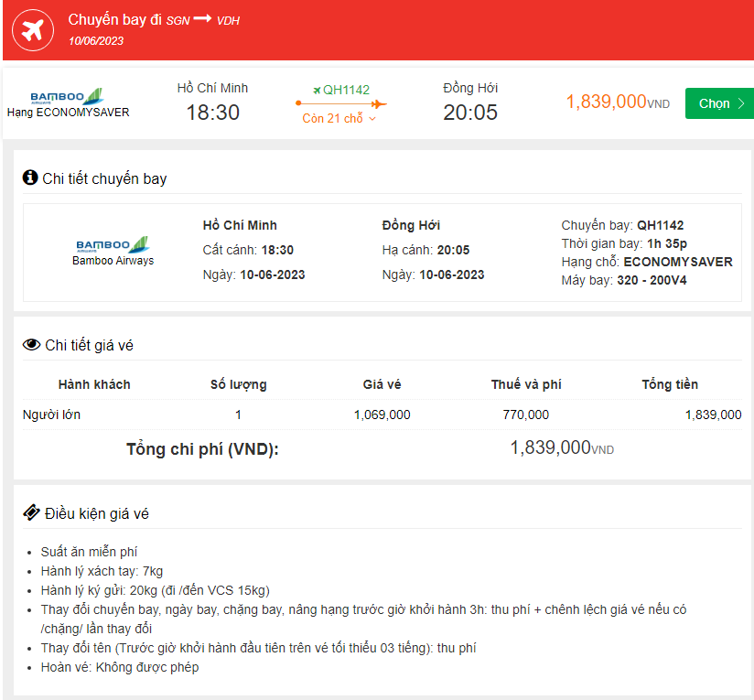Click the ticket icon beside Điều kiện giá vé

[x=31, y=513]
